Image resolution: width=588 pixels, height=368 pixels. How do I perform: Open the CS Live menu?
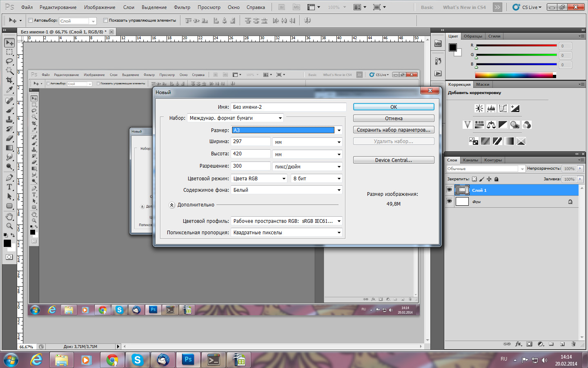point(527,7)
